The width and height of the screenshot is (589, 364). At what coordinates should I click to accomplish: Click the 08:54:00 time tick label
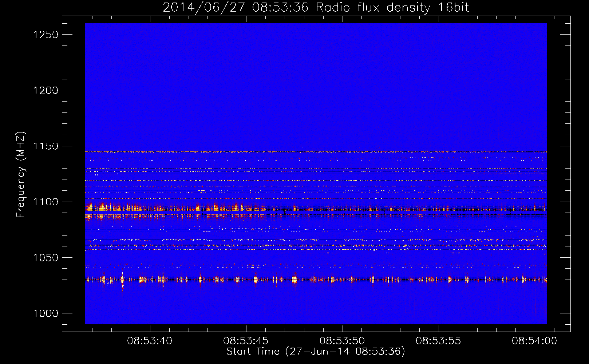click(534, 341)
